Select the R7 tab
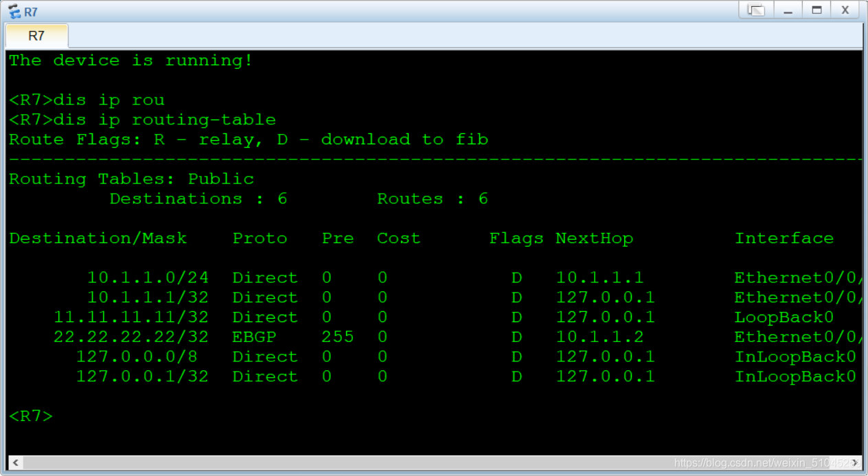Screen dimensions: 868x476 [36, 36]
